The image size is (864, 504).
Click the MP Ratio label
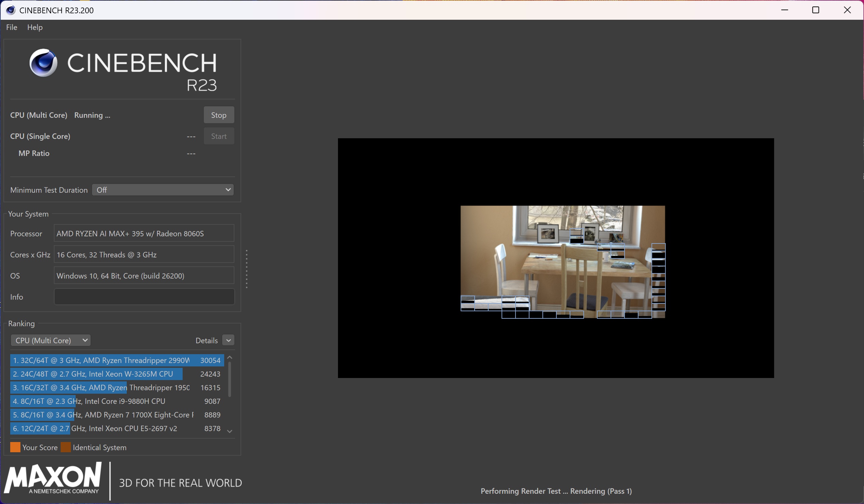(34, 154)
